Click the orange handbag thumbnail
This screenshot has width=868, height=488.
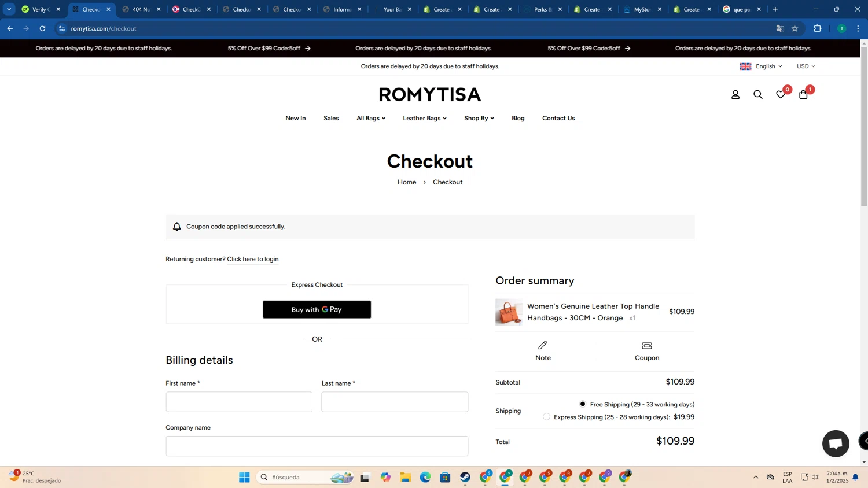pos(509,312)
